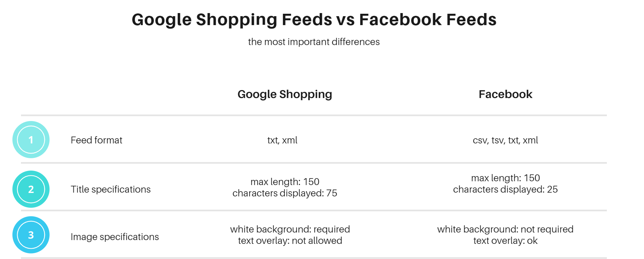Select the Facebook column header

(x=505, y=94)
